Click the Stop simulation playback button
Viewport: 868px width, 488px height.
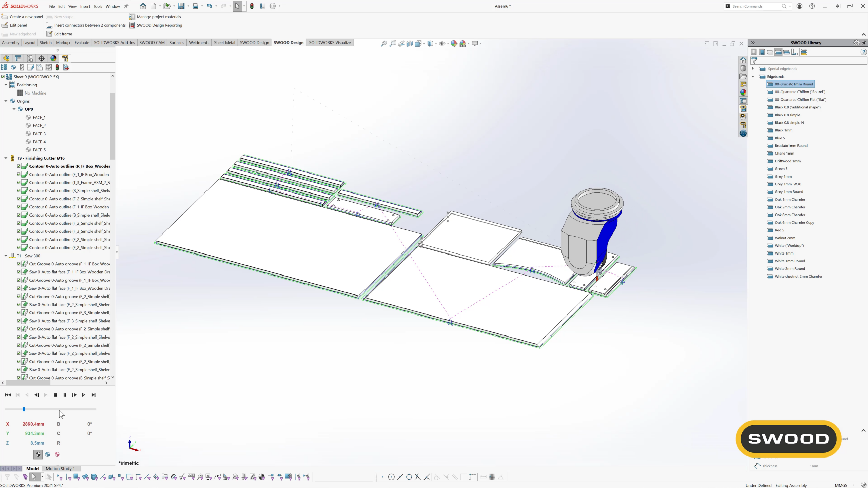[55, 395]
